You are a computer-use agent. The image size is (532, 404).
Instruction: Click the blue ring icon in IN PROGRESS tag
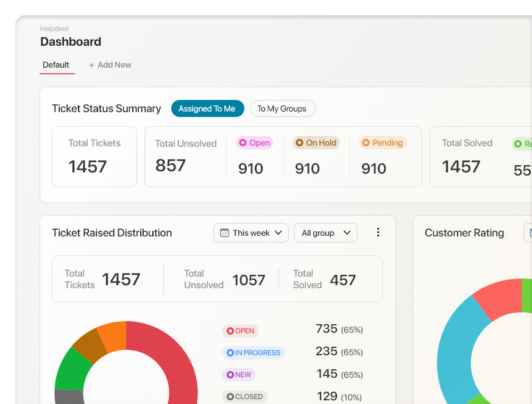pyautogui.click(x=230, y=353)
